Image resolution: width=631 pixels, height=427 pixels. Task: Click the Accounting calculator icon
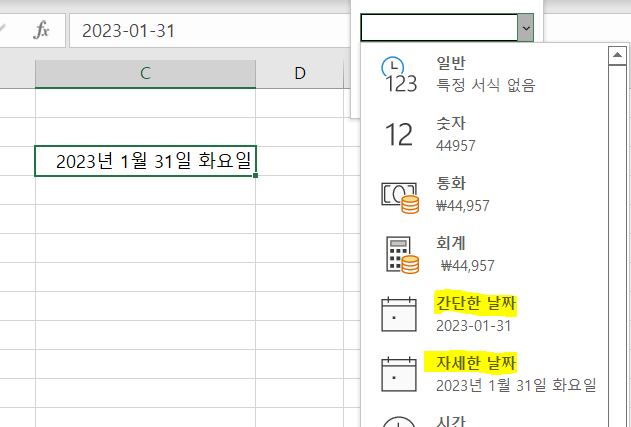pos(399,255)
